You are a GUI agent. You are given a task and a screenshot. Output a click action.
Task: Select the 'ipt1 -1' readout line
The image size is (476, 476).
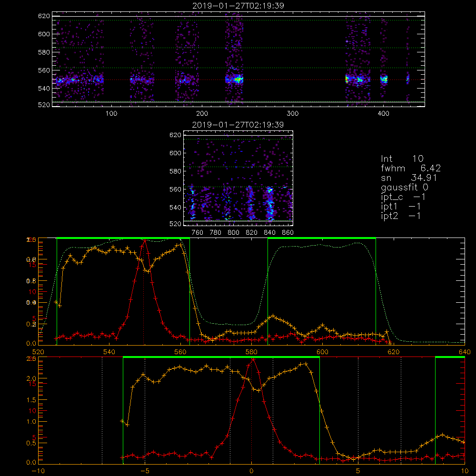400,207
